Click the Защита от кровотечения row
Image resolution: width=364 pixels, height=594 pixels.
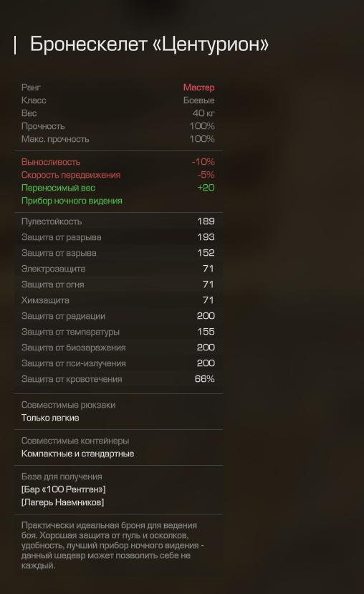point(118,379)
